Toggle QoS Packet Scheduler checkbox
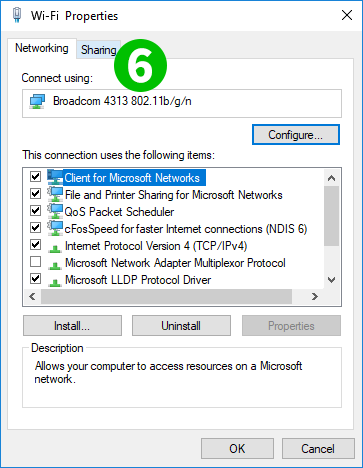This screenshot has width=363, height=468. pyautogui.click(x=35, y=210)
